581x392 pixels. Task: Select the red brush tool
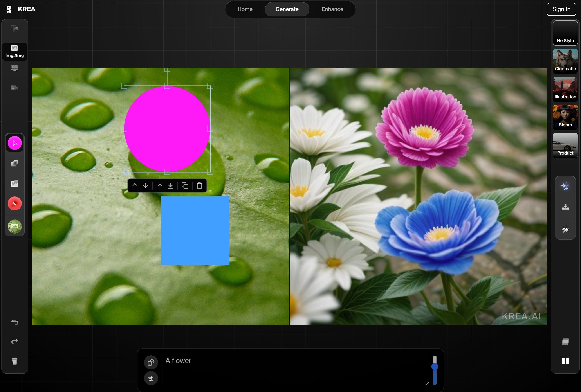coord(15,204)
